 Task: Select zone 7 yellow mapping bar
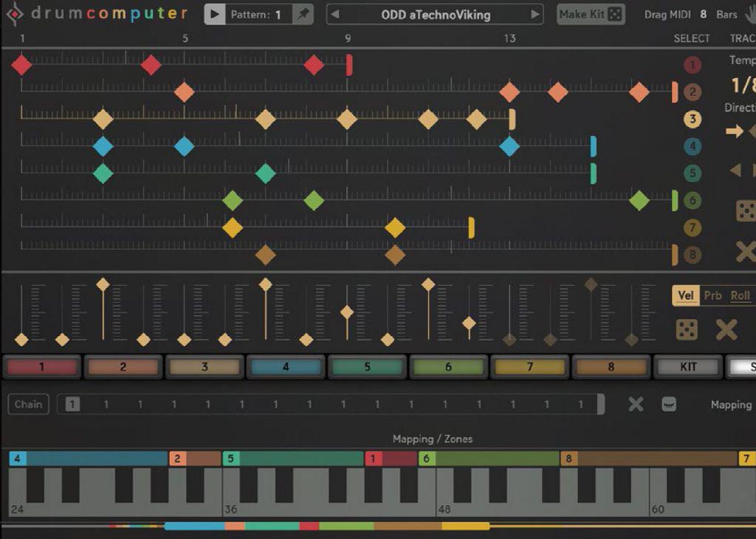pyautogui.click(x=747, y=459)
